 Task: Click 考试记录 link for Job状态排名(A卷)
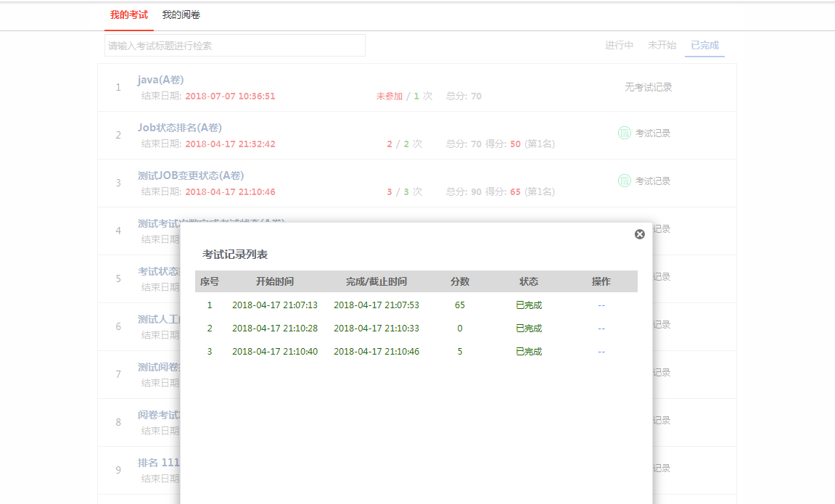tap(652, 133)
